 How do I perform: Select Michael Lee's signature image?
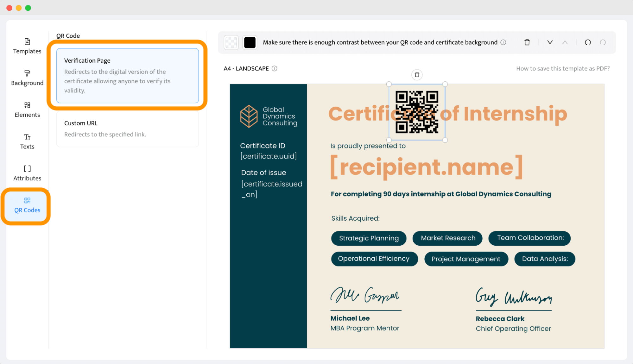(365, 295)
